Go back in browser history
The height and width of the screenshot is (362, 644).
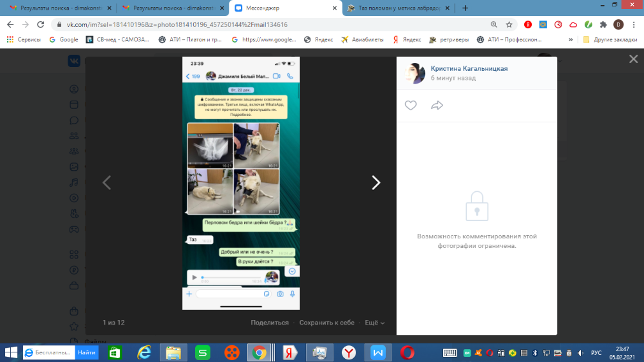click(10, 24)
